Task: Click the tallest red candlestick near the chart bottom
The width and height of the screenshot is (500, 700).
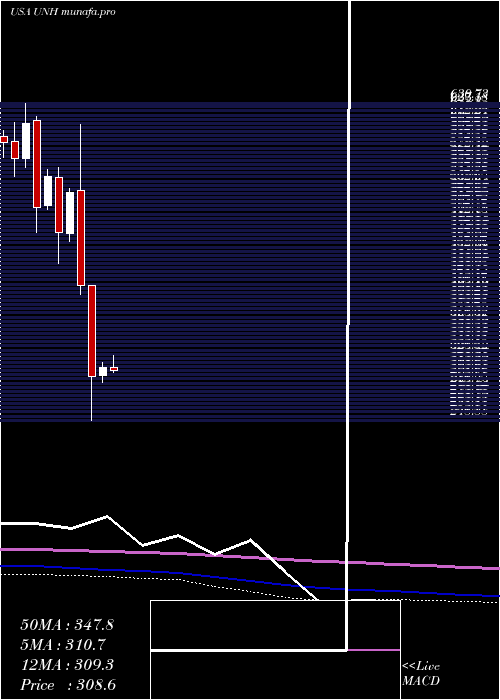Action: coord(92,331)
